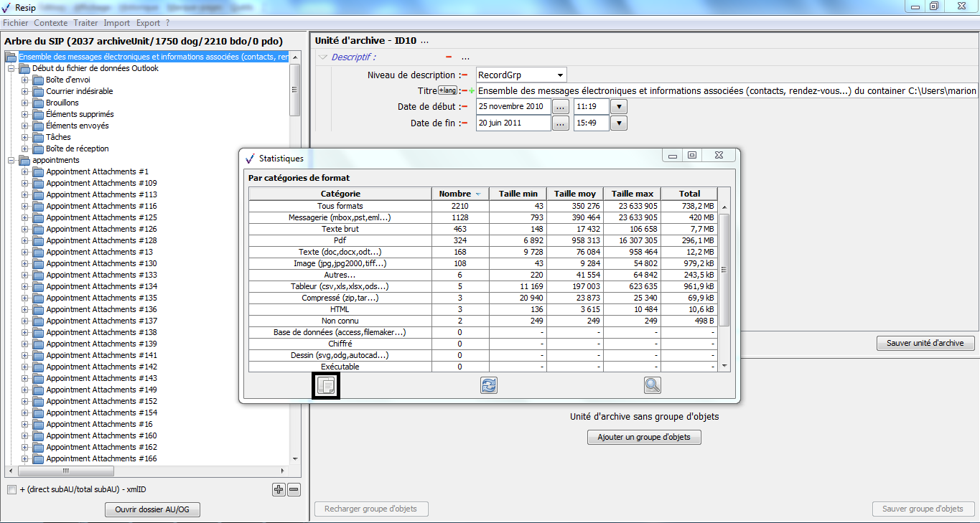Open time dropdown for Date de fin
The image size is (980, 523).
618,123
